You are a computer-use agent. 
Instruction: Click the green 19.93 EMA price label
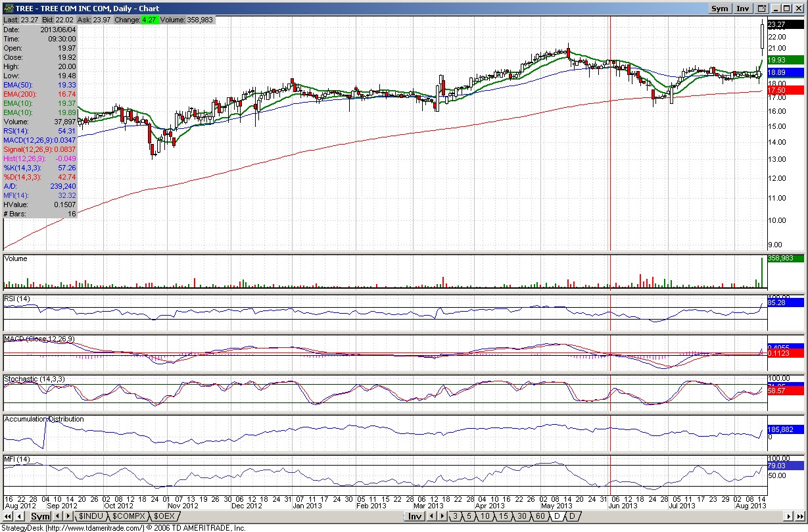[x=785, y=60]
